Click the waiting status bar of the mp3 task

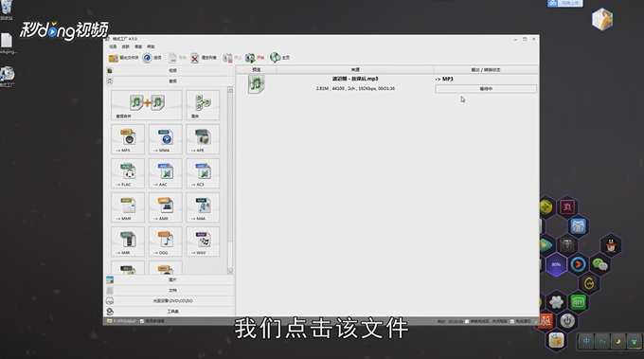[x=486, y=89]
